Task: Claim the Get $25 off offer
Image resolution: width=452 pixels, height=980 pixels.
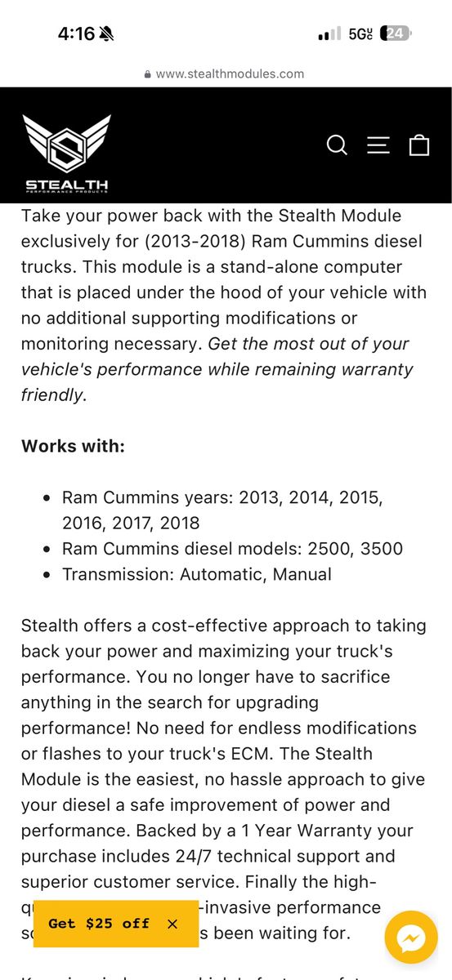Action: 99,924
